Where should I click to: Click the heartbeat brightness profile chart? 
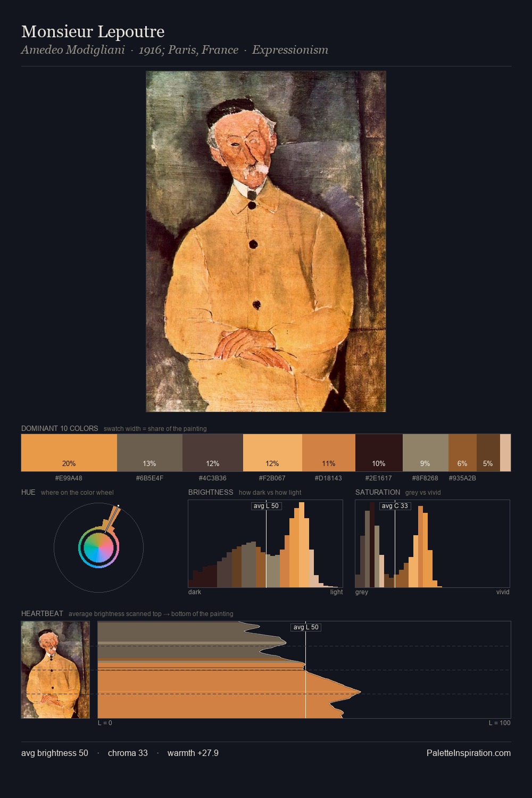tap(304, 670)
